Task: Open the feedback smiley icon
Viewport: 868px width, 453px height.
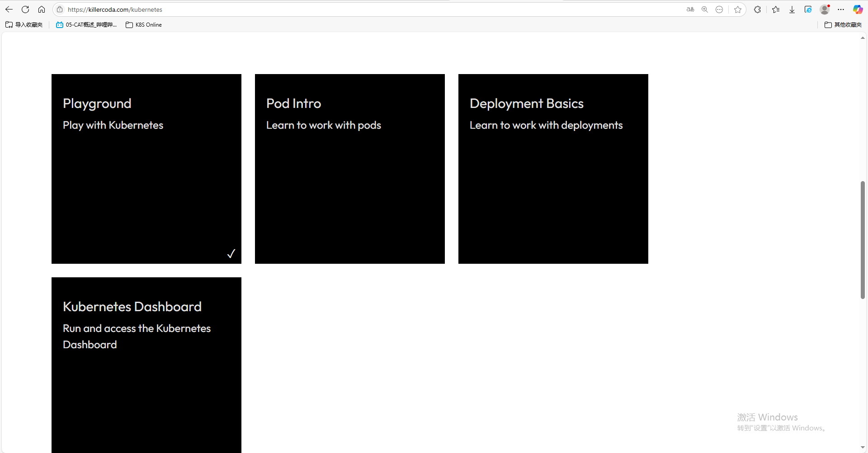Action: 719,9
